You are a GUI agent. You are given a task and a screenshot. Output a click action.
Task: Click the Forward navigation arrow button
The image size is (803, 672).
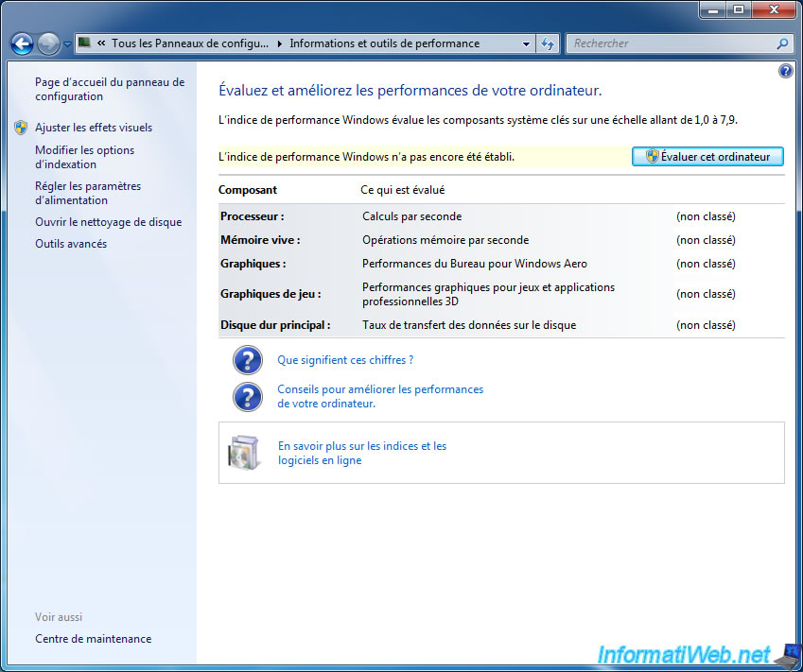[x=48, y=43]
